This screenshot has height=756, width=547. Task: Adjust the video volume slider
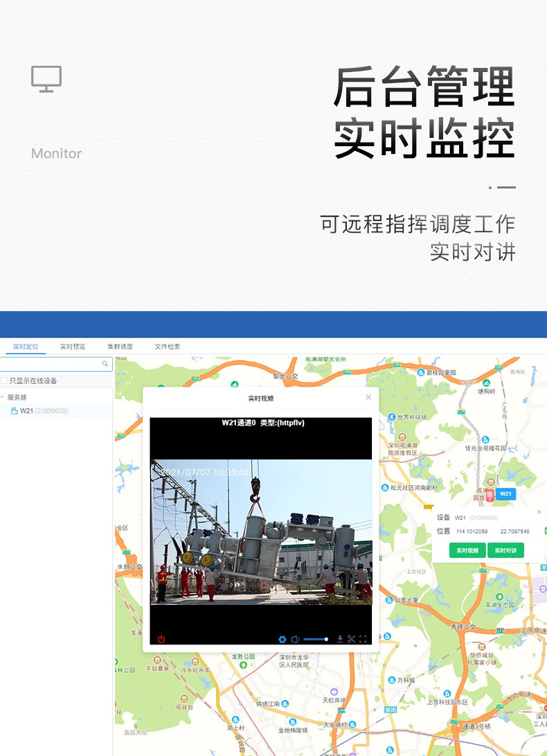[316, 639]
